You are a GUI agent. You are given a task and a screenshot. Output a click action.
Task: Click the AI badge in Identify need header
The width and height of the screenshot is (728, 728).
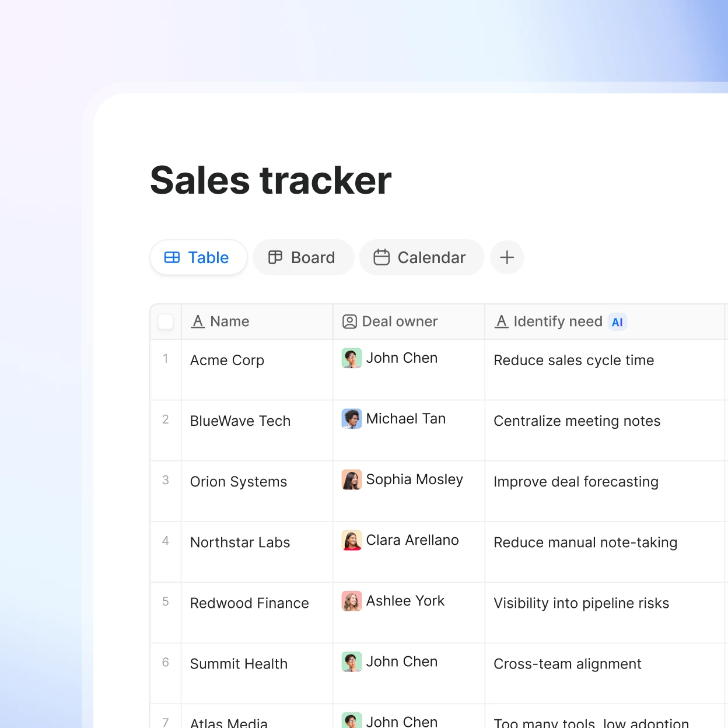(x=617, y=322)
